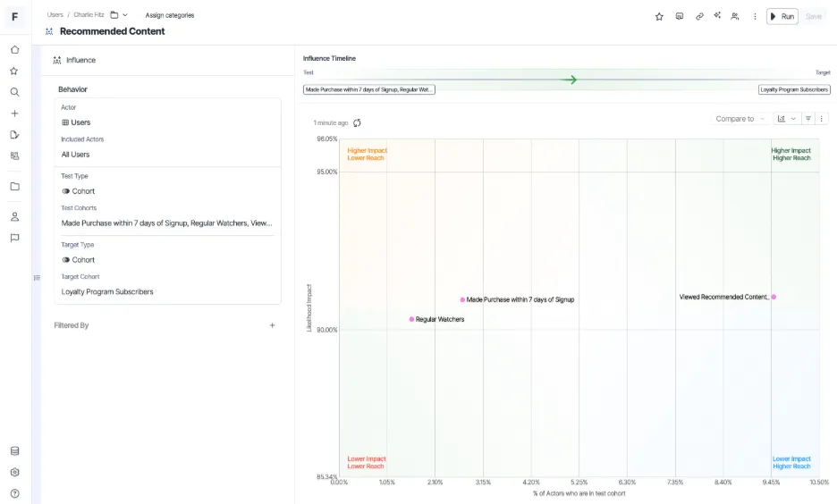837x504 pixels.
Task: Open Favorites star in left sidebar
Action: tap(15, 71)
